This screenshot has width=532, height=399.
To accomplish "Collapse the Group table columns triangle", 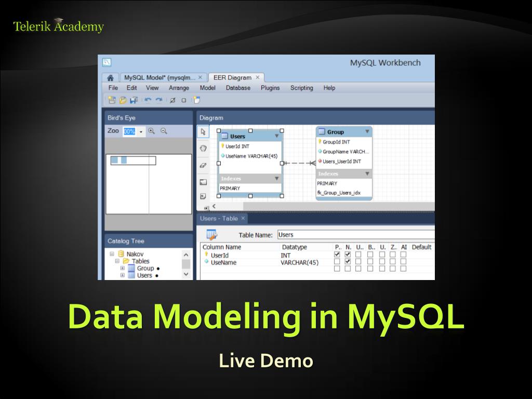I will pyautogui.click(x=367, y=131).
